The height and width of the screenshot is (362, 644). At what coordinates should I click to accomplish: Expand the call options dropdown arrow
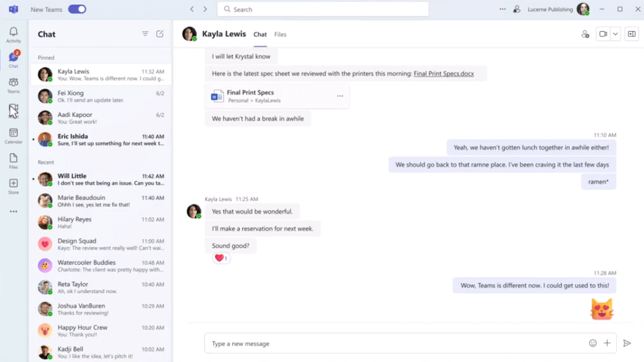coord(615,34)
